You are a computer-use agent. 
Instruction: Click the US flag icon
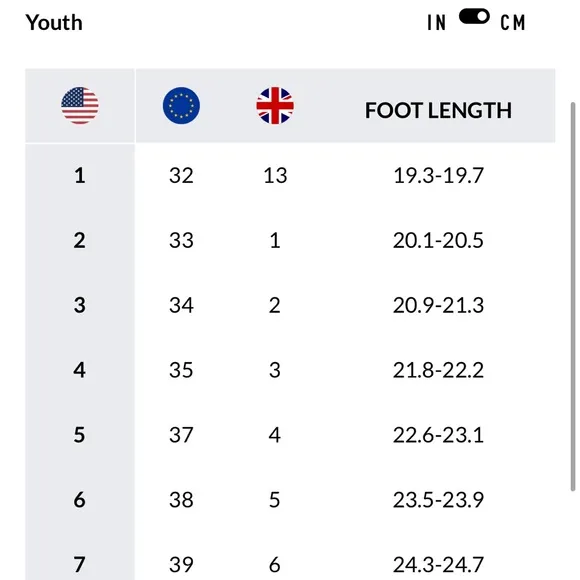[x=80, y=106]
